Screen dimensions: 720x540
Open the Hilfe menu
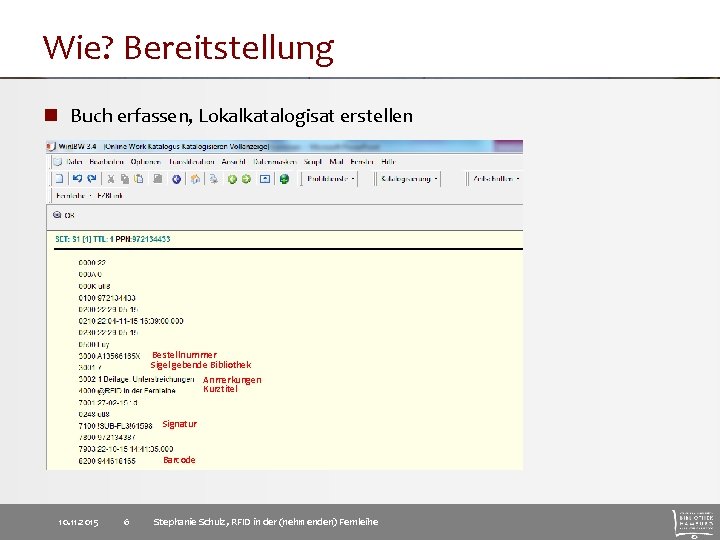pyautogui.click(x=388, y=162)
